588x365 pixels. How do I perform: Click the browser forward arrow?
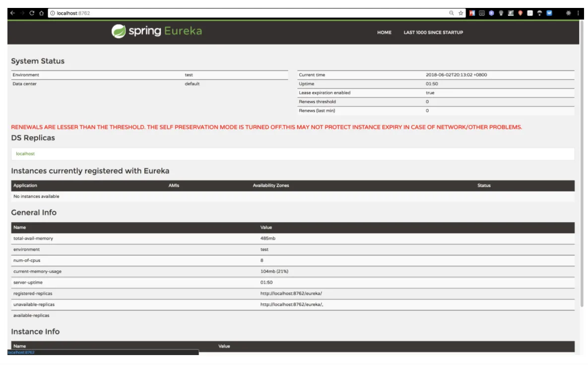tap(22, 13)
